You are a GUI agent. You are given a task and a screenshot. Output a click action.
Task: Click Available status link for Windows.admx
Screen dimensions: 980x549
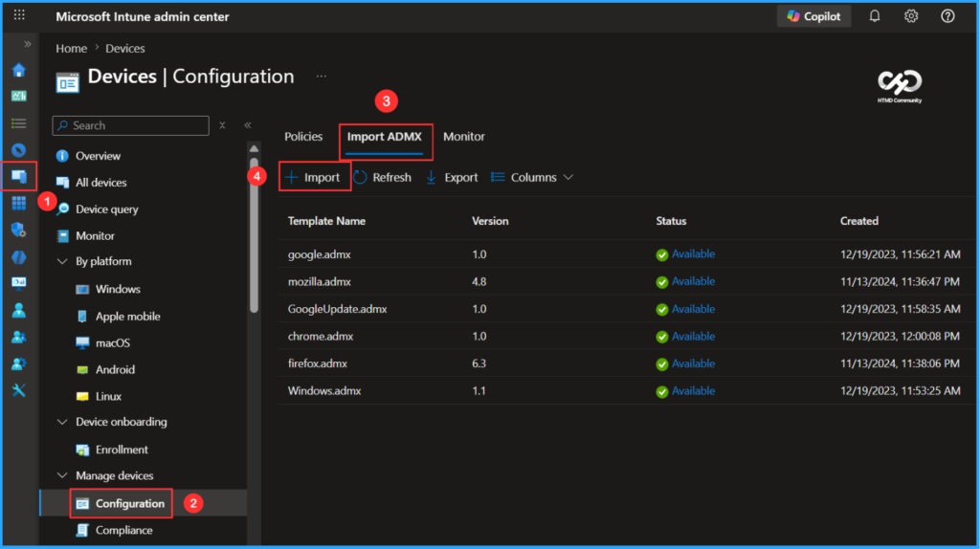693,391
